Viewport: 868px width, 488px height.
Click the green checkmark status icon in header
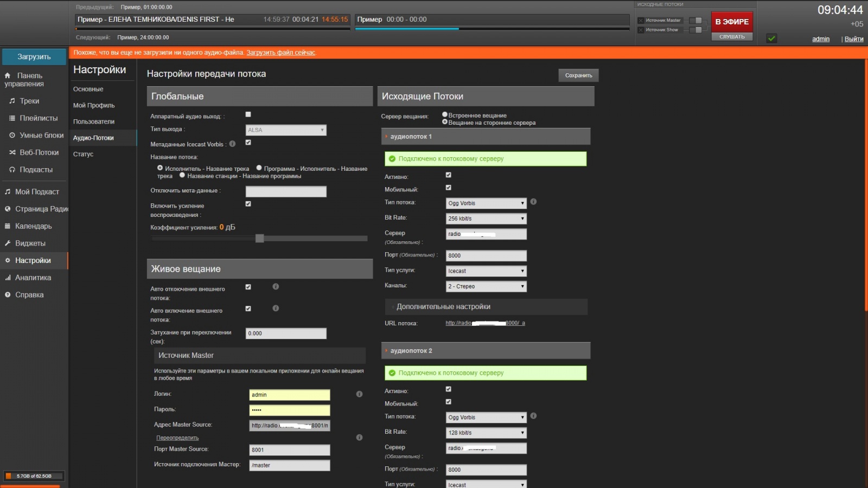[x=771, y=38]
